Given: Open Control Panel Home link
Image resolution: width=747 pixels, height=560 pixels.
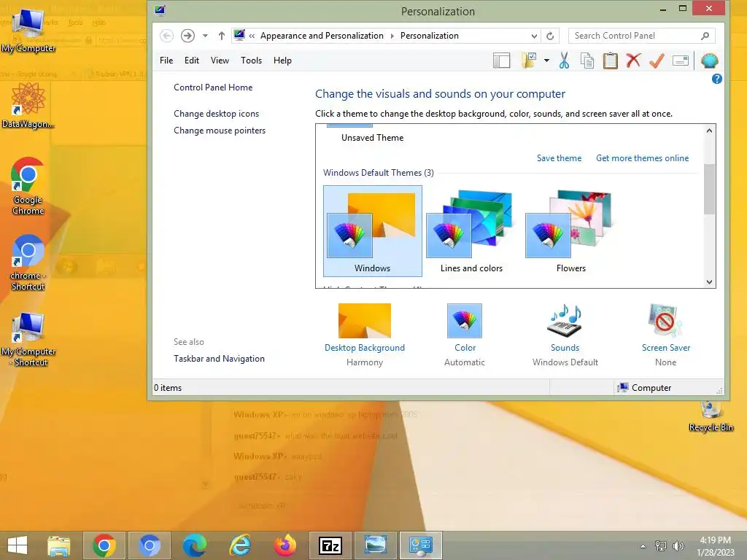Looking at the screenshot, I should click(213, 87).
